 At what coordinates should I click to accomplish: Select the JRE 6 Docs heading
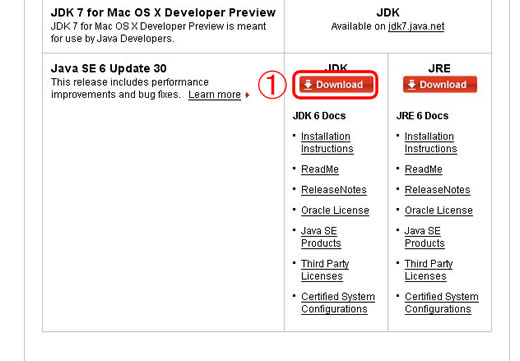tap(422, 116)
